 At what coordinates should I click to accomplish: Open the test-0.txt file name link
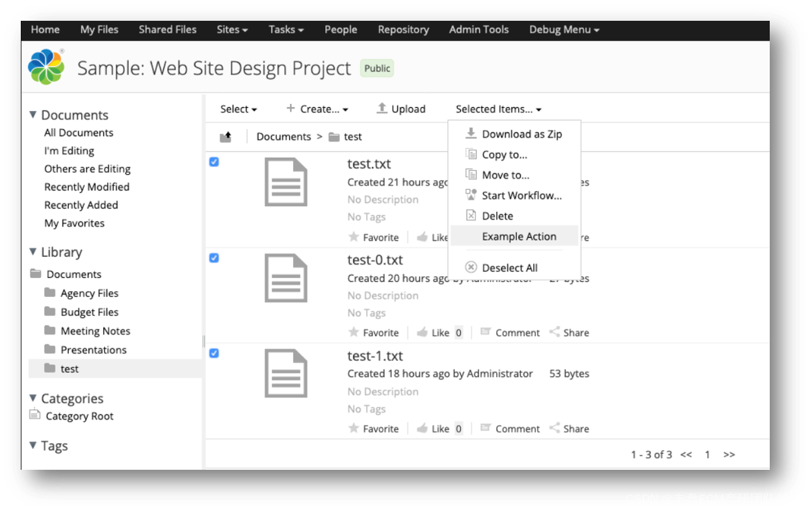coord(375,260)
